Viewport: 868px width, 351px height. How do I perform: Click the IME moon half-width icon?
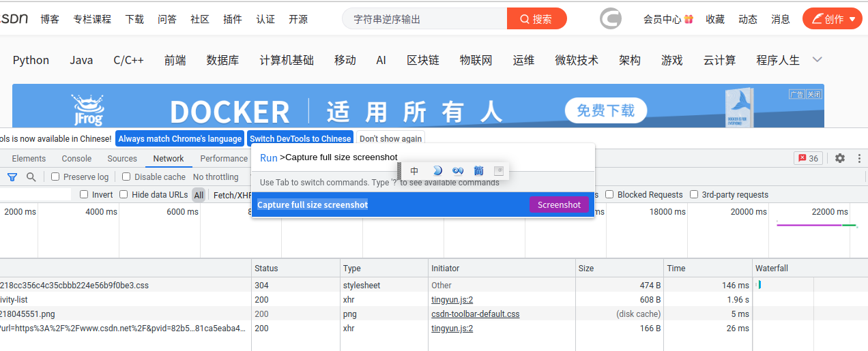(437, 170)
